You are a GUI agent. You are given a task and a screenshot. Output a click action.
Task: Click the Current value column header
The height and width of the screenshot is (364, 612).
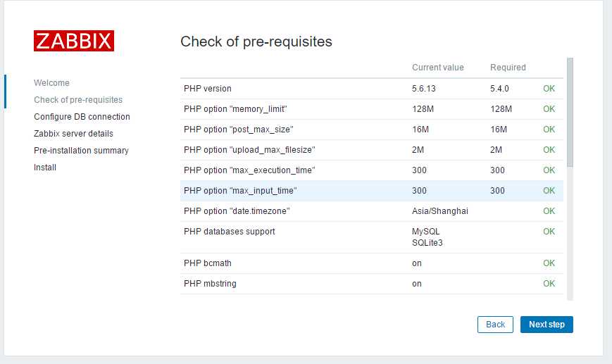[x=438, y=68]
